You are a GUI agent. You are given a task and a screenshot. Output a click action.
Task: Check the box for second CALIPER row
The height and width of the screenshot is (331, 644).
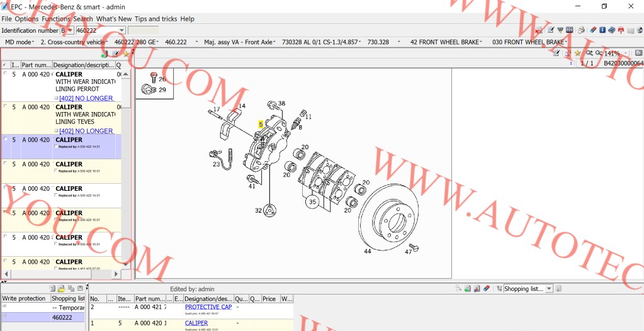click(6, 107)
